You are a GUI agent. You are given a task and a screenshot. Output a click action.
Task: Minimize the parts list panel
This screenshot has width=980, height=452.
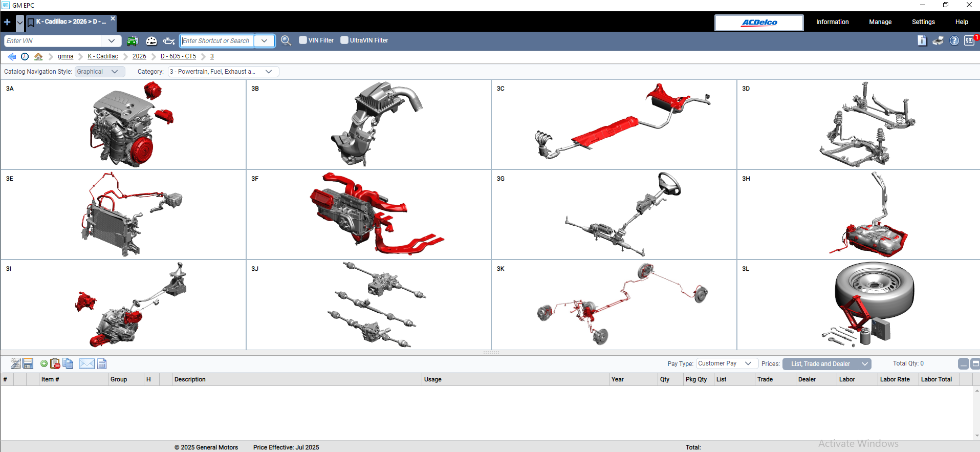pyautogui.click(x=963, y=363)
